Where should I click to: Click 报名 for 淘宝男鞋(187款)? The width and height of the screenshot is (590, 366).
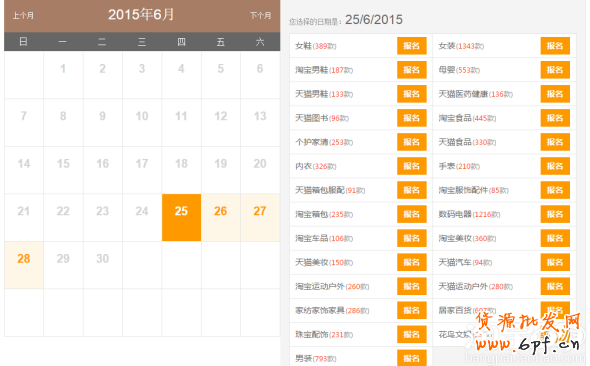(x=412, y=70)
